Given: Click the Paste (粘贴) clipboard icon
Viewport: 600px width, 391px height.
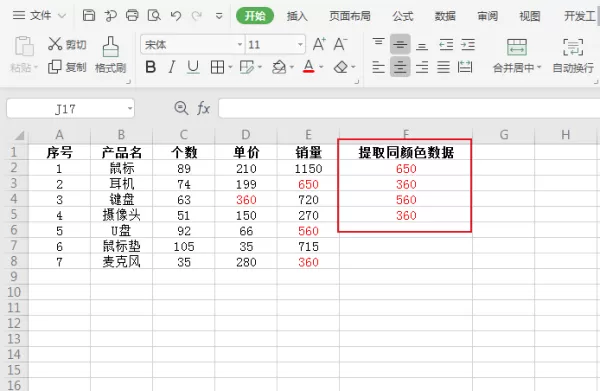Looking at the screenshot, I should [24, 46].
